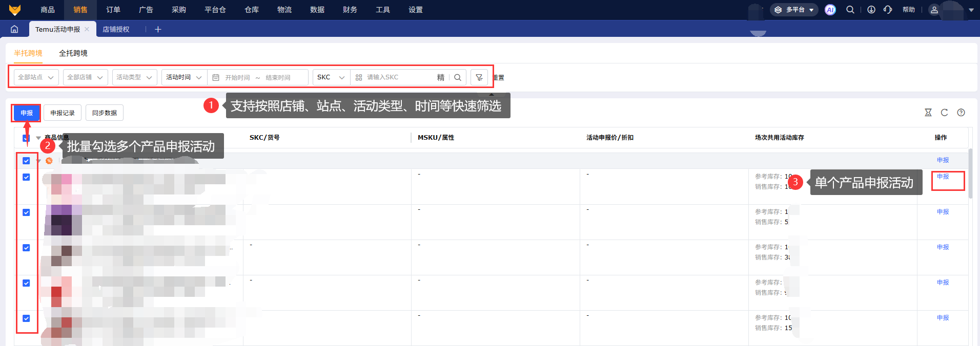
Task: Collapse all rows via header triangle
Action: point(38,138)
